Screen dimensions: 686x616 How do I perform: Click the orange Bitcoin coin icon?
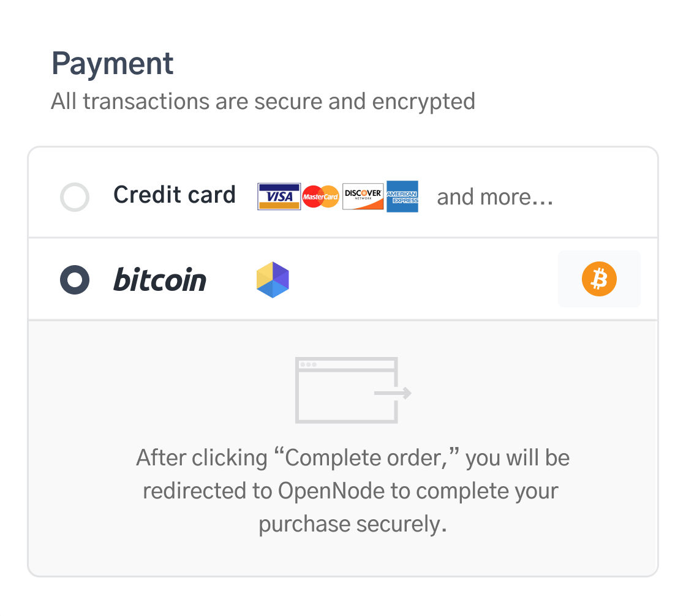pos(599,279)
